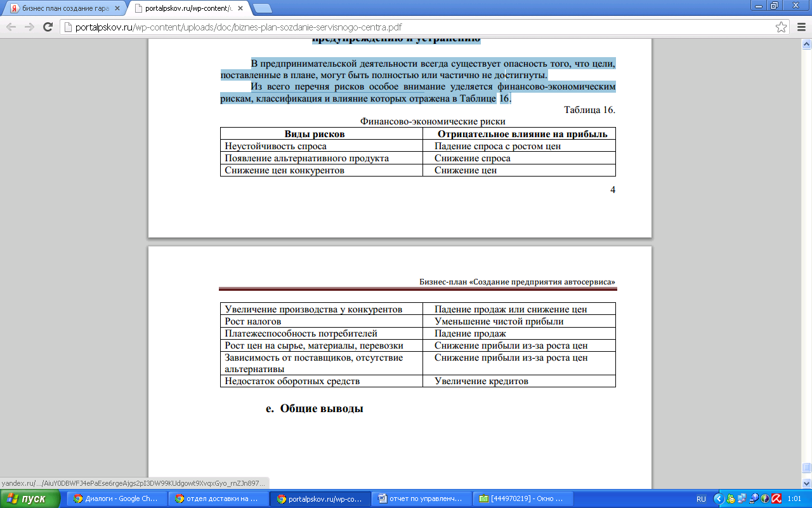This screenshot has width=812, height=508.
Task: Select the portalpskov.ru/wp-content tab
Action: (188, 8)
